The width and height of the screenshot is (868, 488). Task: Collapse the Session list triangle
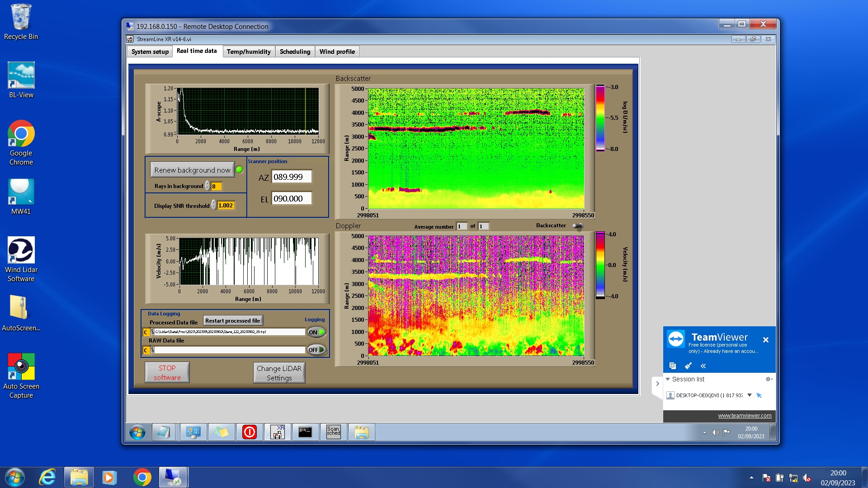[668, 379]
